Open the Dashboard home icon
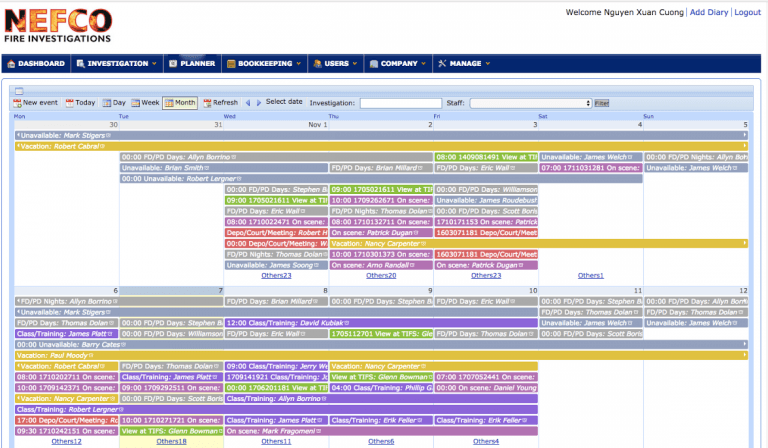 11,64
